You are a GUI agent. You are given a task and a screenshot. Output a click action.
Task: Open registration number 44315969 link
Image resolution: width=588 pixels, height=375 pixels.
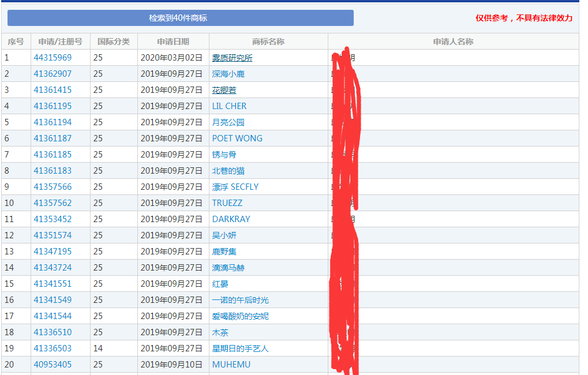click(x=53, y=58)
